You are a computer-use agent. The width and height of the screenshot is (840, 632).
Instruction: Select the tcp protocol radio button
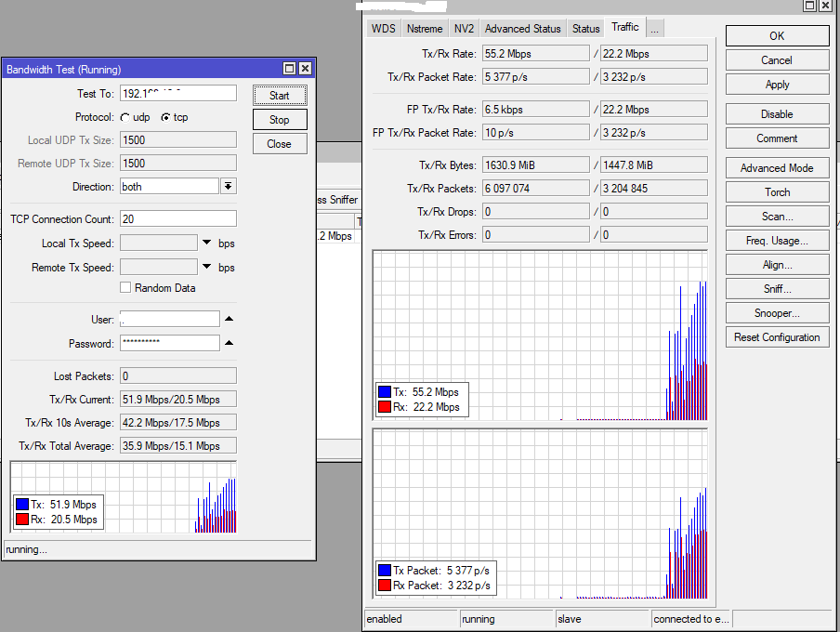(x=165, y=118)
